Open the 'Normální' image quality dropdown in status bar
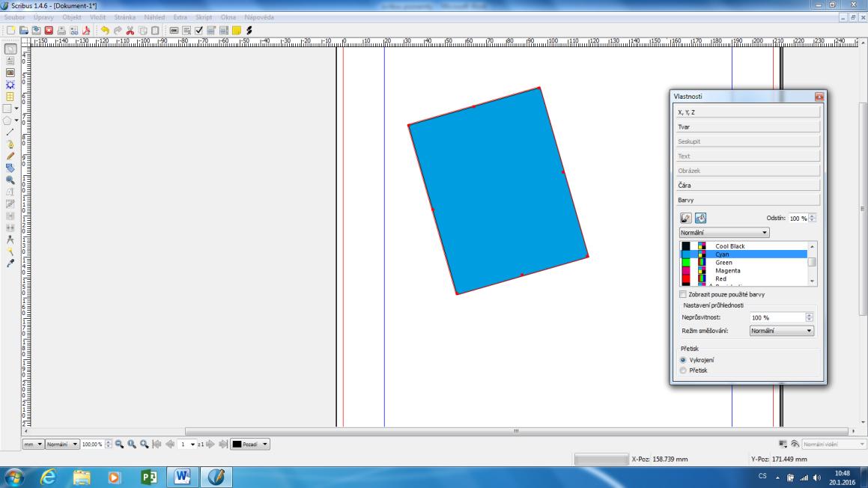Viewport: 868px width, 488px height. pyautogui.click(x=62, y=445)
